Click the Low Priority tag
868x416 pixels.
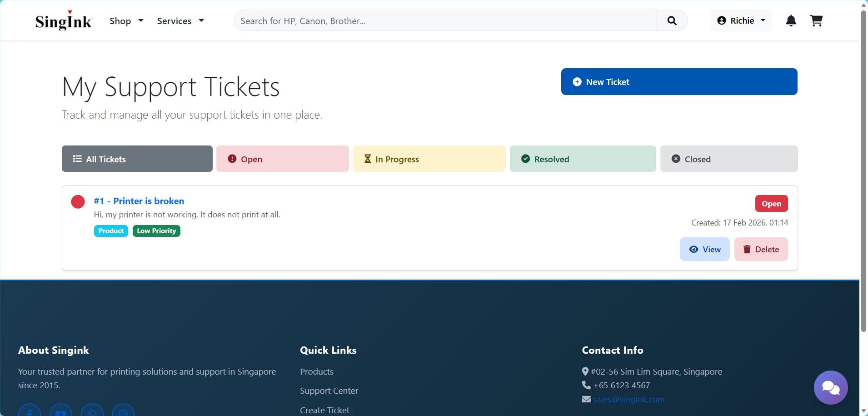pyautogui.click(x=156, y=231)
